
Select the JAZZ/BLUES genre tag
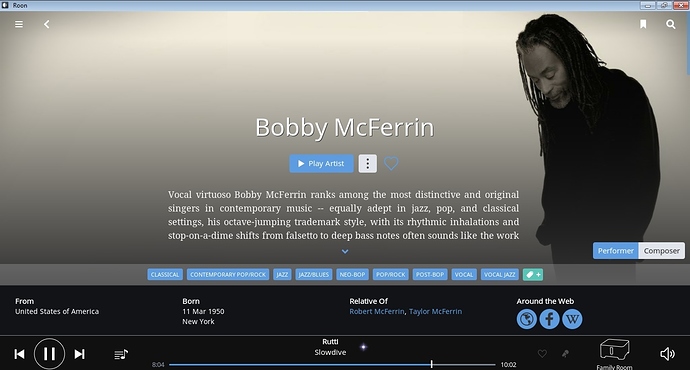pyautogui.click(x=314, y=275)
